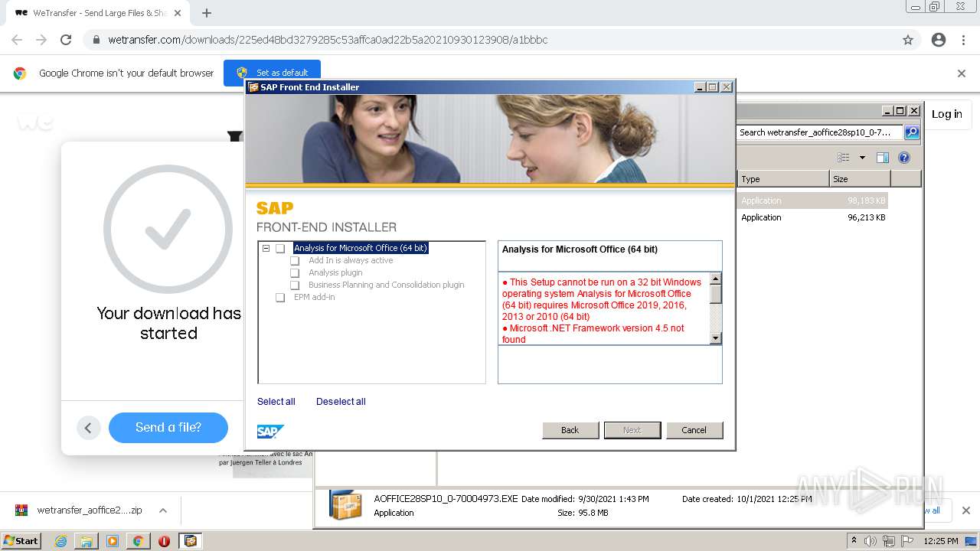The height and width of the screenshot is (551, 980).
Task: Open Chrome's three-dot menu
Action: tap(963, 40)
